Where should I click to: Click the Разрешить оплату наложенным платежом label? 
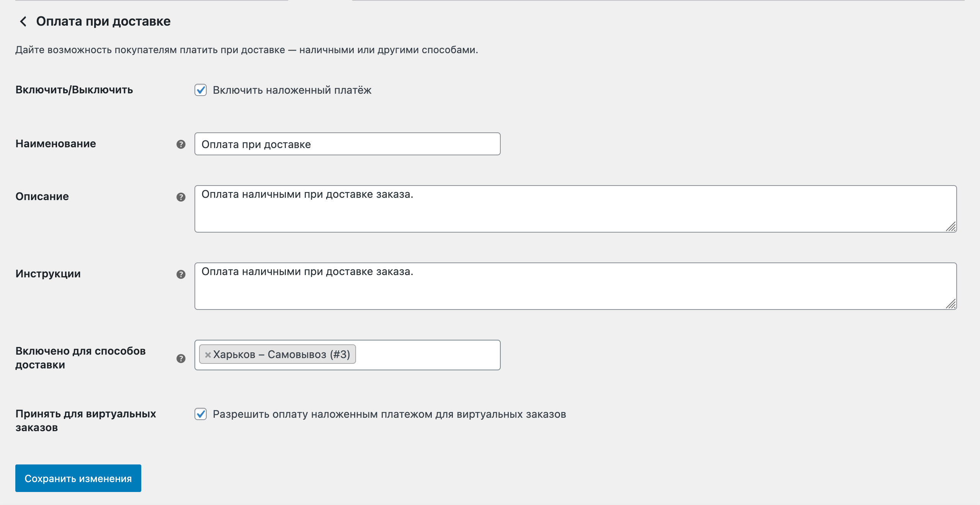389,414
